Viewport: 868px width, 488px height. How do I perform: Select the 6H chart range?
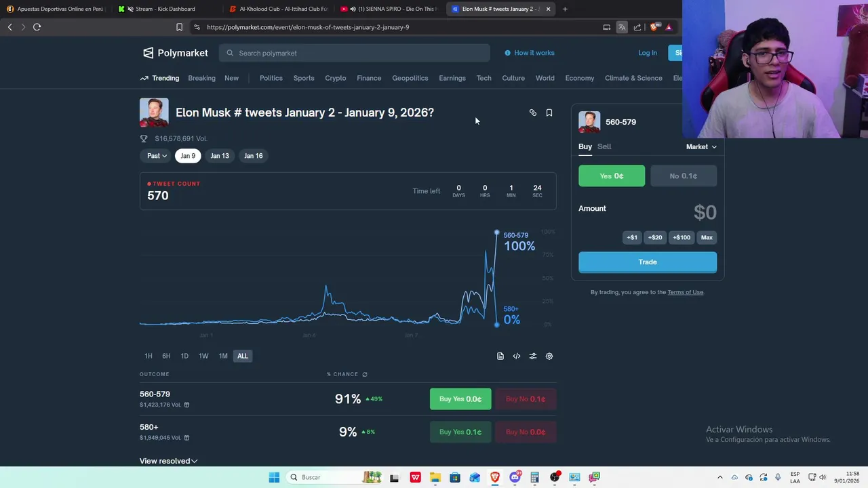click(x=166, y=356)
